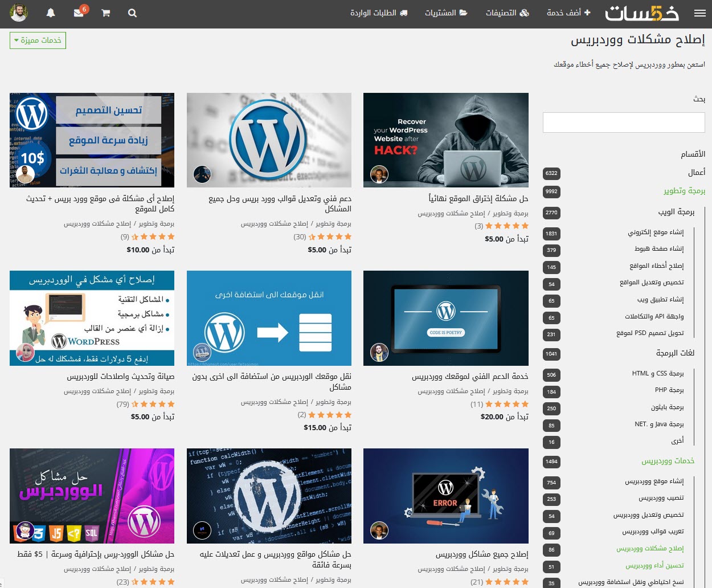Expand the خدمات ووردبريس section
The height and width of the screenshot is (588, 712).
(x=668, y=461)
